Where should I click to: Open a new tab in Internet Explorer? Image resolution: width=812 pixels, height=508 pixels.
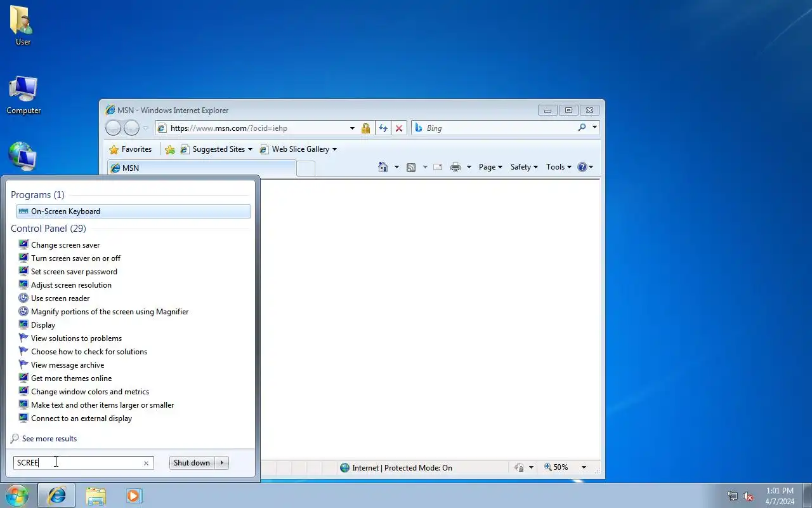306,168
